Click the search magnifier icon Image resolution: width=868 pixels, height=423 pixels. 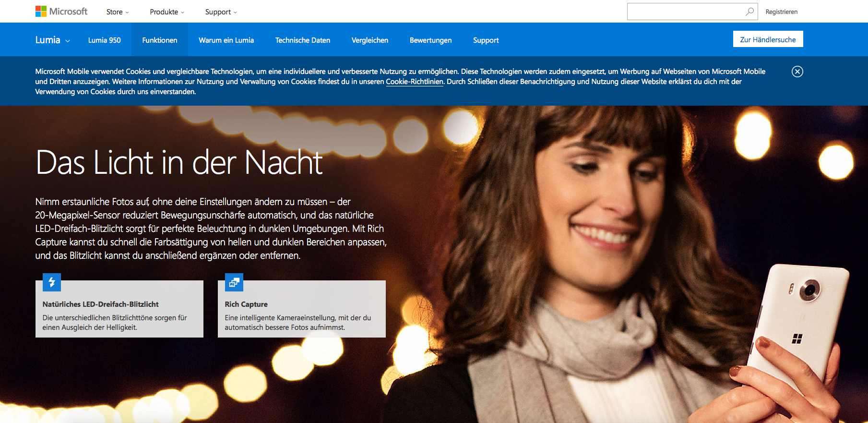[749, 12]
